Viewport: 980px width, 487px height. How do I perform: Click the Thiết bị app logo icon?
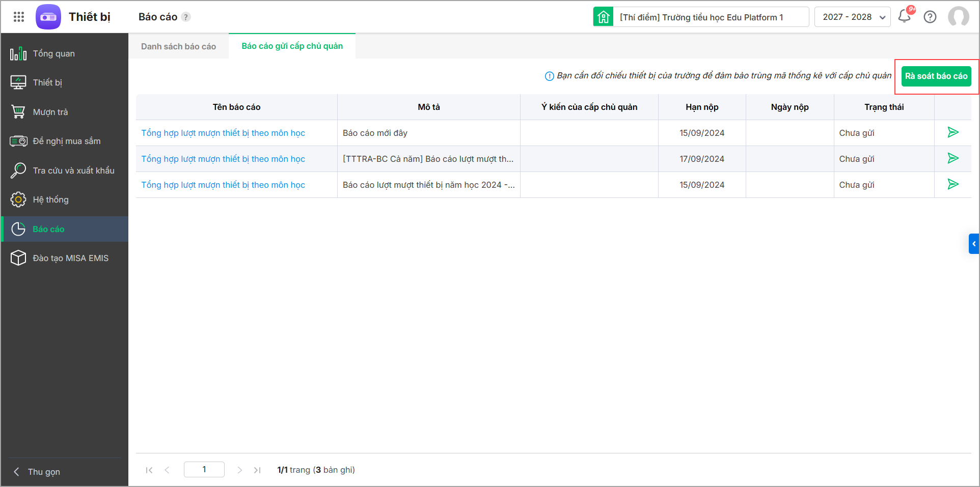(48, 17)
